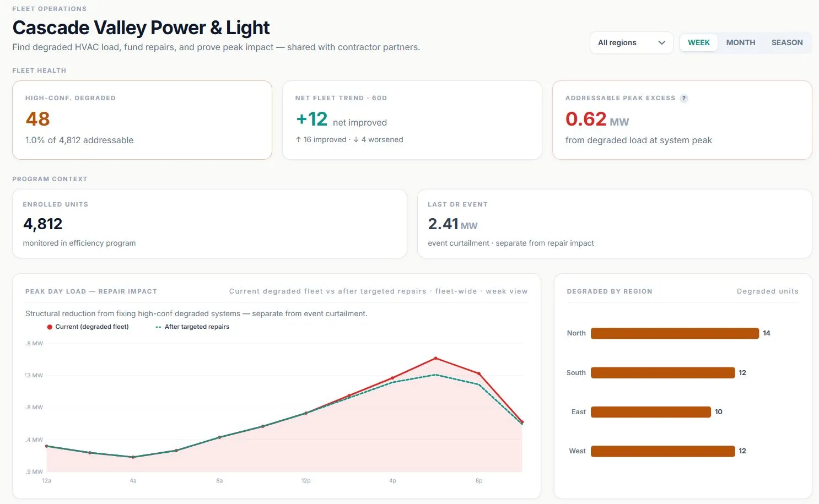Screen dimensions: 819x504
Task: Switch to the MONTH view
Action: click(740, 42)
